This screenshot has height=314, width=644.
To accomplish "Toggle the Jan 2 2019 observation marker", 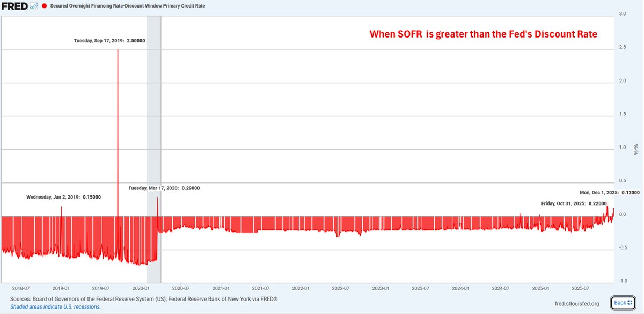I will [63, 197].
